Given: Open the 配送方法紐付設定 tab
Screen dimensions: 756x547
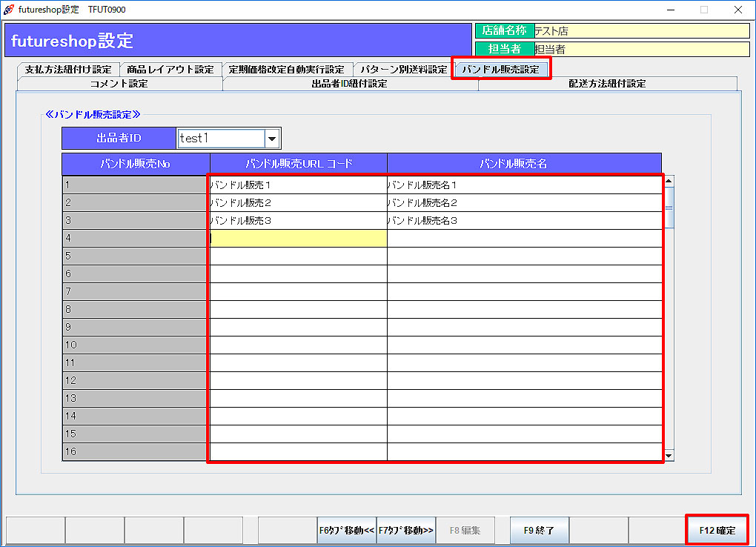Looking at the screenshot, I should [607, 84].
